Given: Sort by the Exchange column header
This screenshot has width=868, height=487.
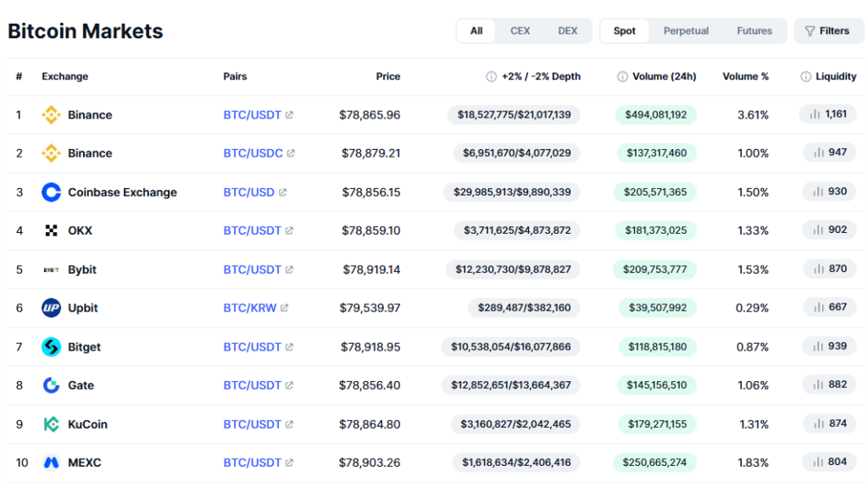Looking at the screenshot, I should (x=64, y=76).
